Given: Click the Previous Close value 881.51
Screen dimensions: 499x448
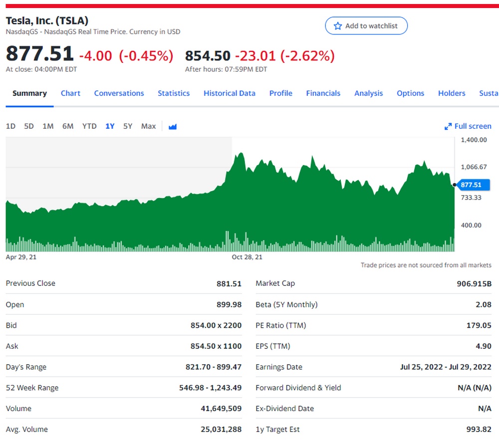Looking at the screenshot, I should click(229, 284).
